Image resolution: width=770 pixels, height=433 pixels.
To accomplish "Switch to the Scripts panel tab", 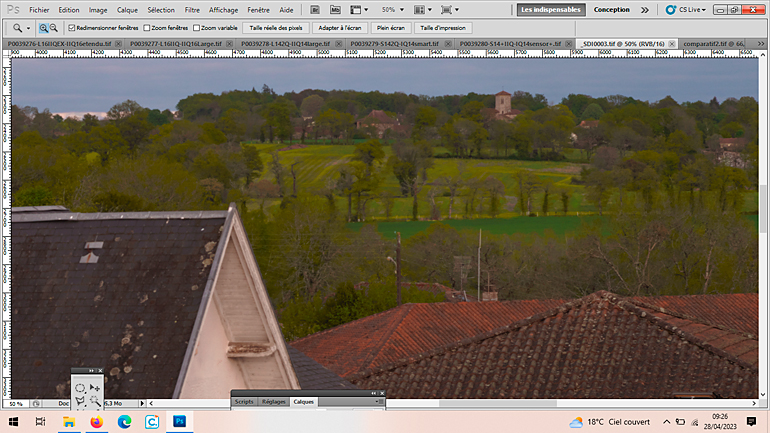I will [244, 402].
